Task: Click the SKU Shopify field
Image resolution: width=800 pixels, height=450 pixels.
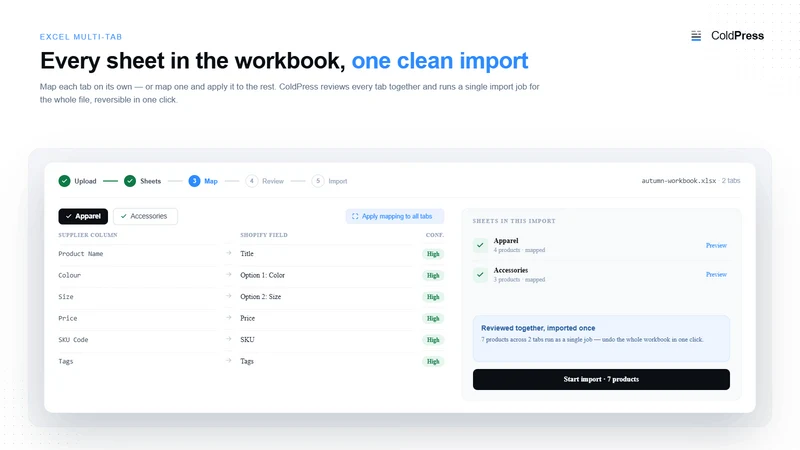Action: coord(247,339)
